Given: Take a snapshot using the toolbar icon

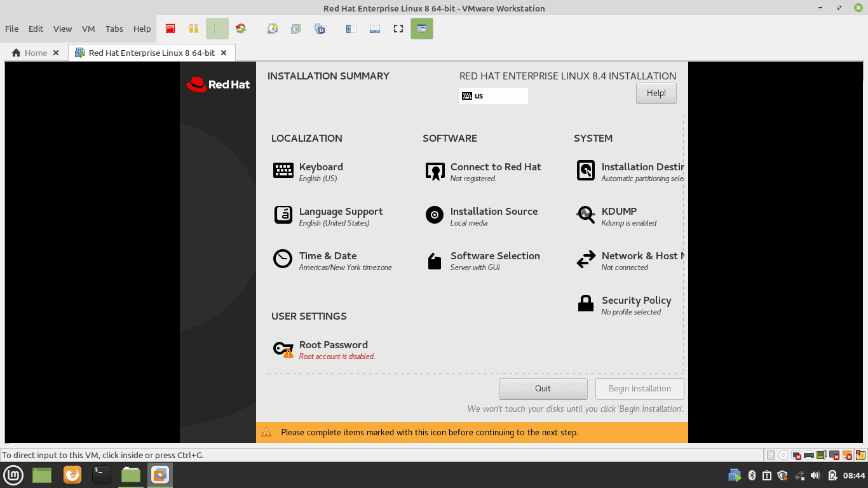Looking at the screenshot, I should point(273,29).
